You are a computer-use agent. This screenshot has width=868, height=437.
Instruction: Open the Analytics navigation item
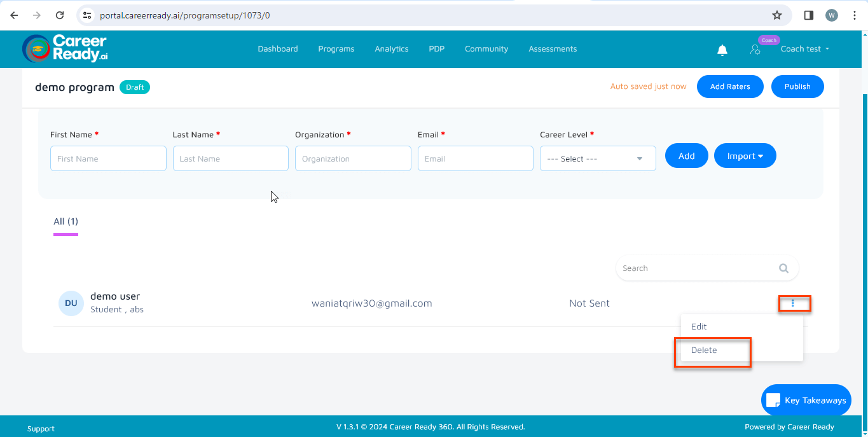pos(391,49)
